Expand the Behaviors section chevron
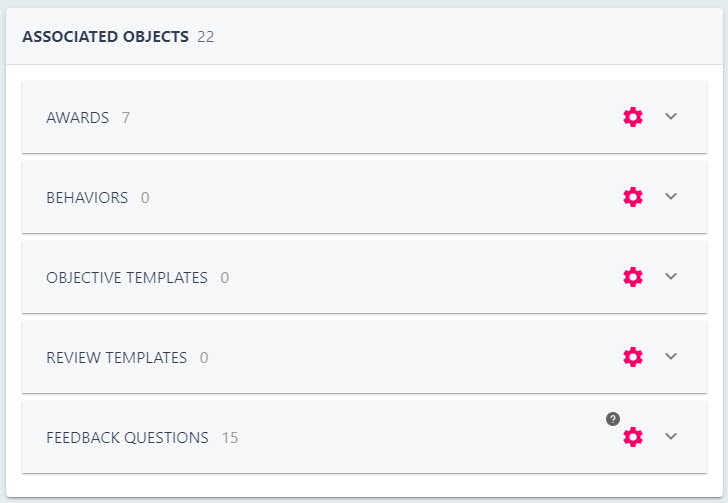The width and height of the screenshot is (728, 503). coord(671,196)
